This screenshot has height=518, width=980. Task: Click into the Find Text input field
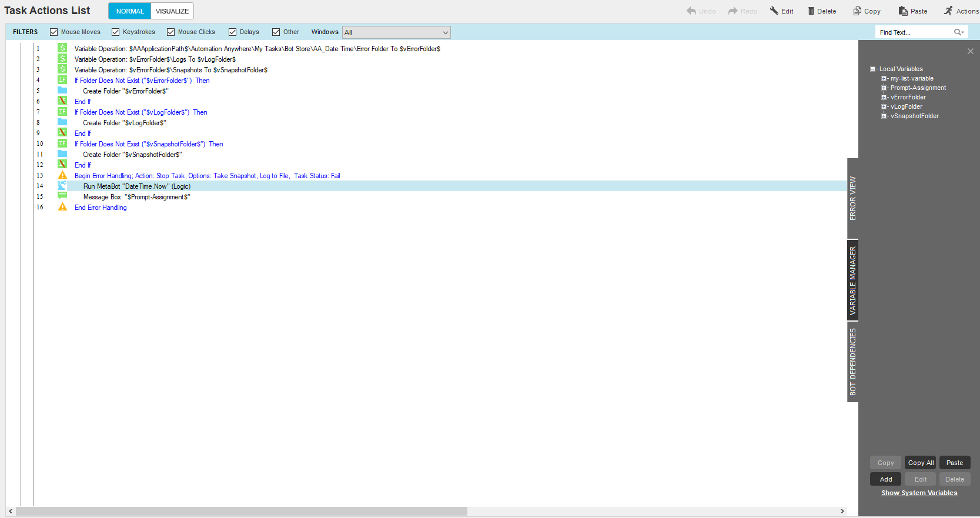tap(914, 32)
